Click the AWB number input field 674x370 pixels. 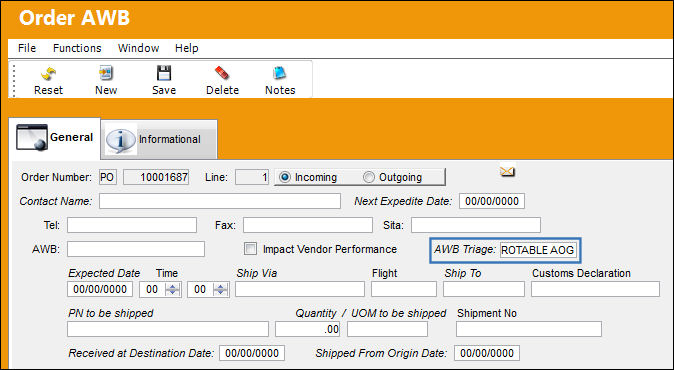pos(136,249)
